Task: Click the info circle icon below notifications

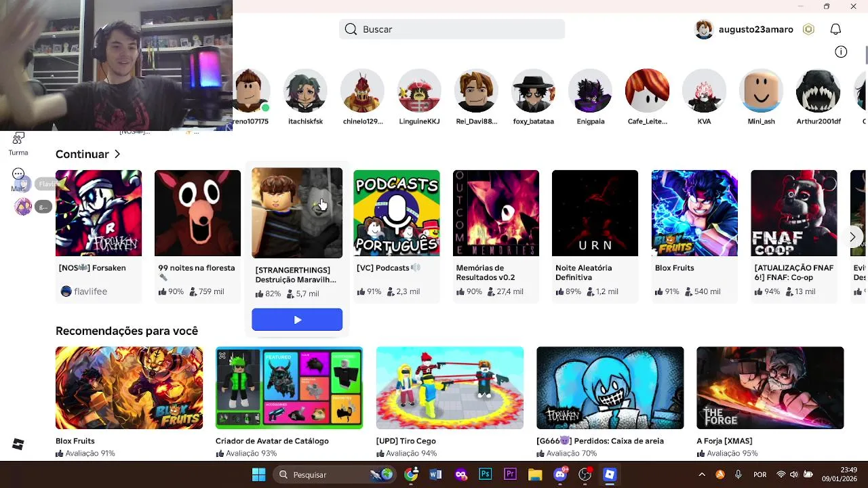Action: (841, 52)
